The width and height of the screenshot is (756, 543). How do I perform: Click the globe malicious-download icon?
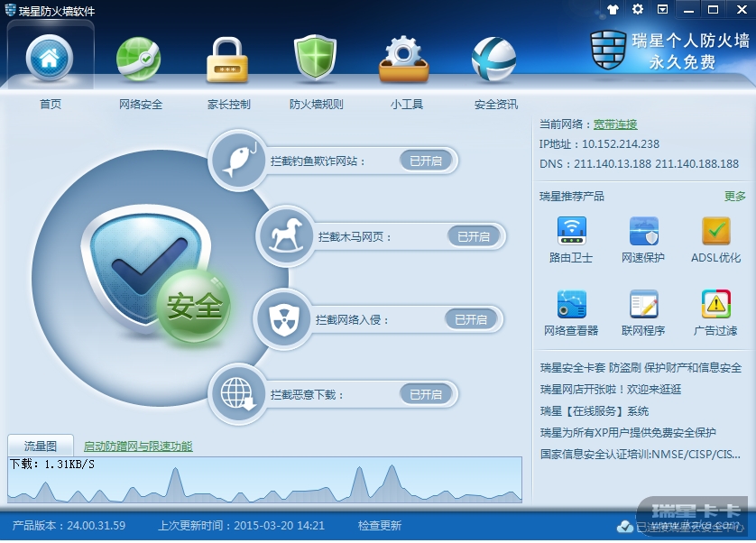click(237, 394)
